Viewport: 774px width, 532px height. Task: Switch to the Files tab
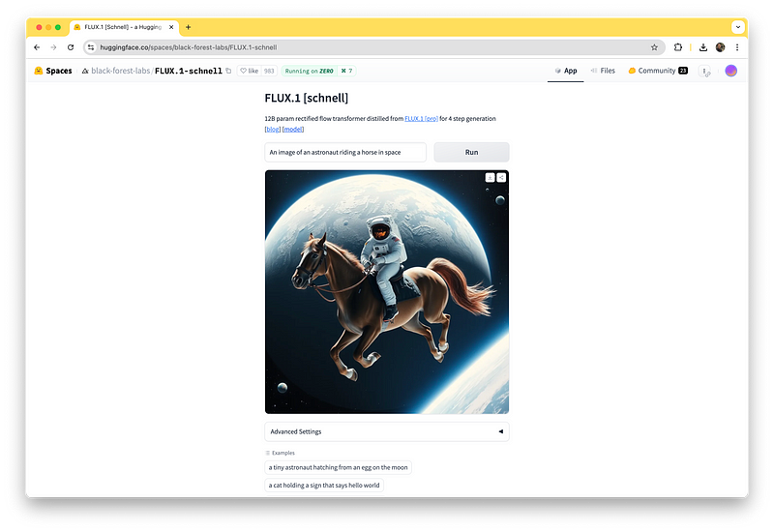[x=603, y=71]
